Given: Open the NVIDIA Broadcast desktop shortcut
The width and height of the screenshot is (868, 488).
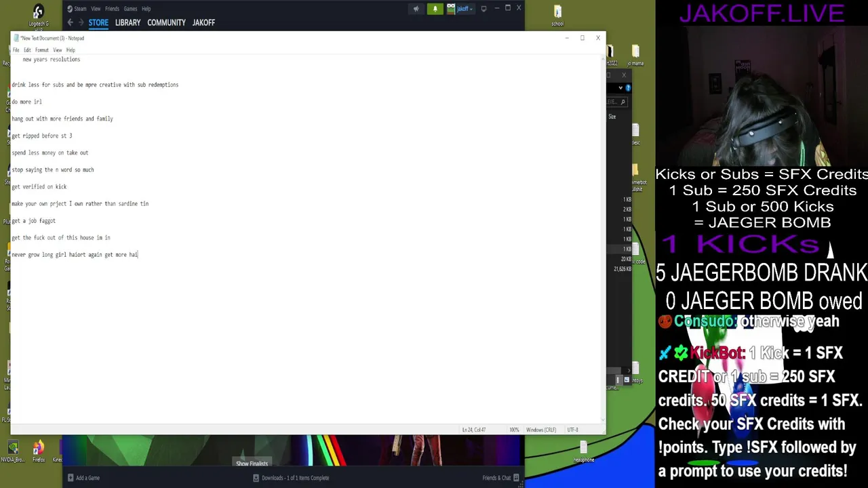Looking at the screenshot, I should point(13,451).
